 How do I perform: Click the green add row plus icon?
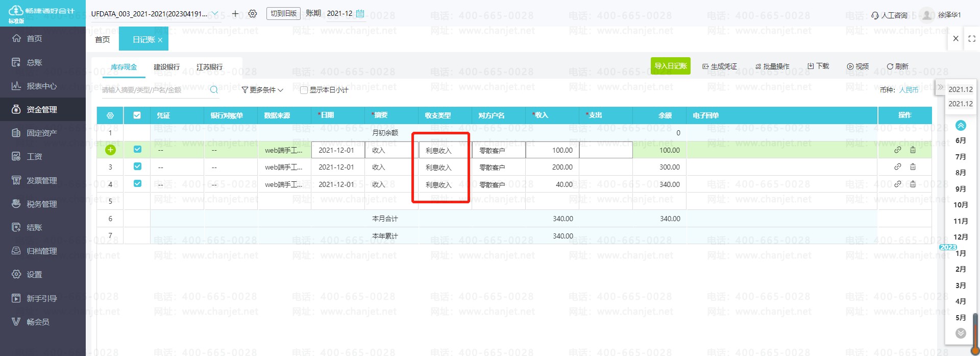coord(110,150)
